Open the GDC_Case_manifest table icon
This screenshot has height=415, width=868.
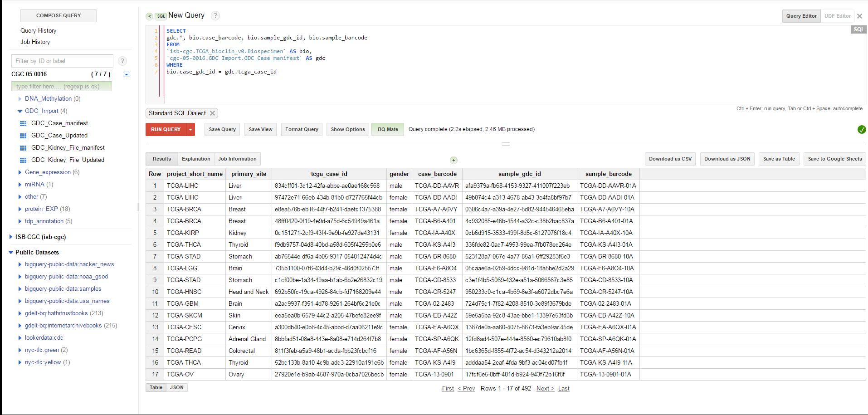23,123
